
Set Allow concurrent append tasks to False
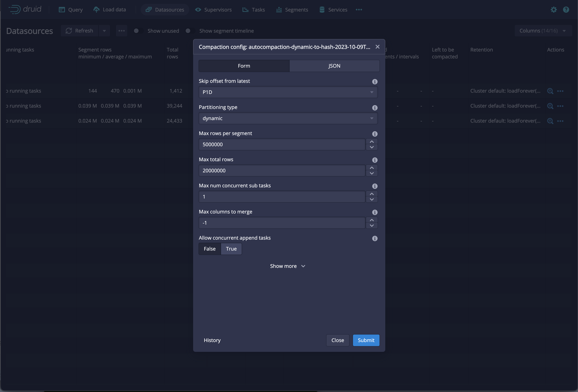[x=209, y=249]
